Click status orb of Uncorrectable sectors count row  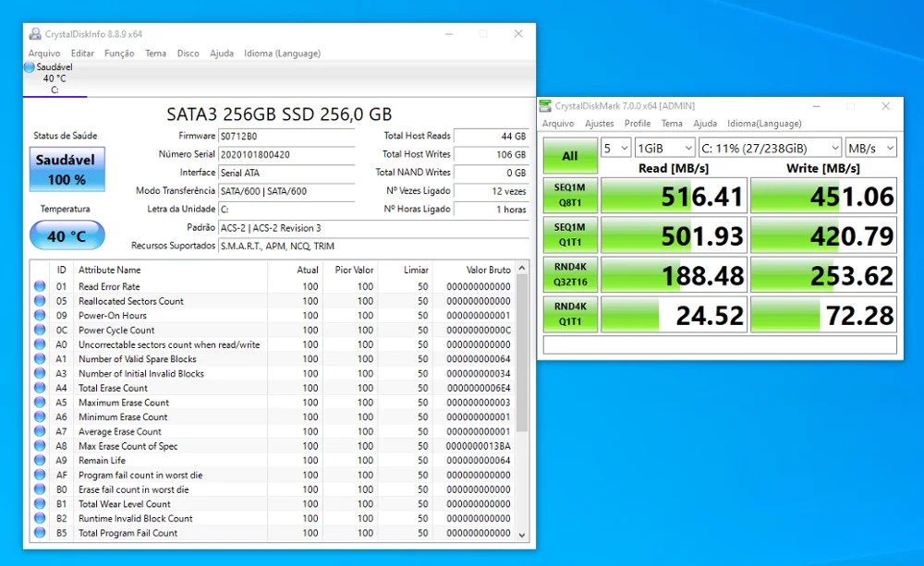coord(40,344)
